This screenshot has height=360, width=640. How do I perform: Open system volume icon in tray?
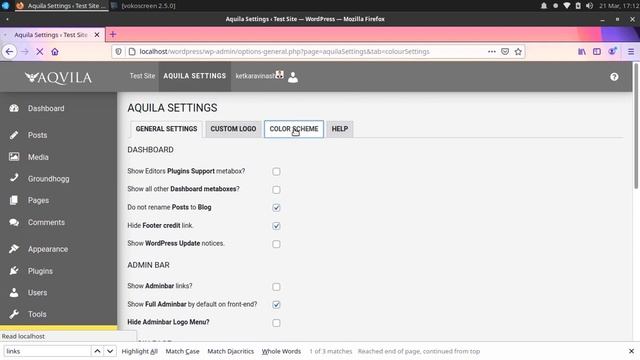point(589,6)
